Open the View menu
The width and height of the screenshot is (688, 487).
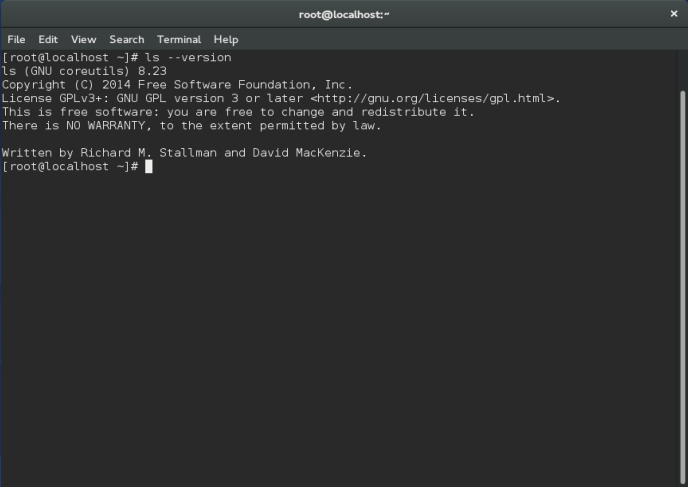84,39
